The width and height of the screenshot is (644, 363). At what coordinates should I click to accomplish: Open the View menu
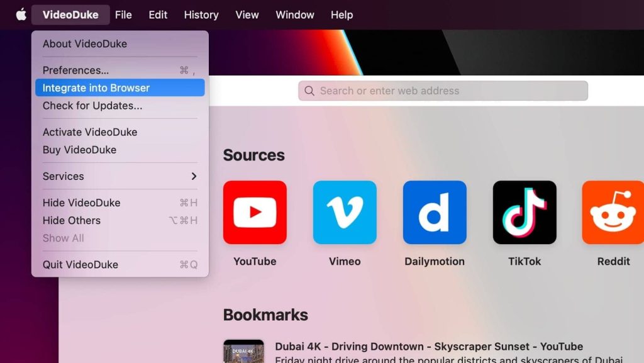click(247, 14)
